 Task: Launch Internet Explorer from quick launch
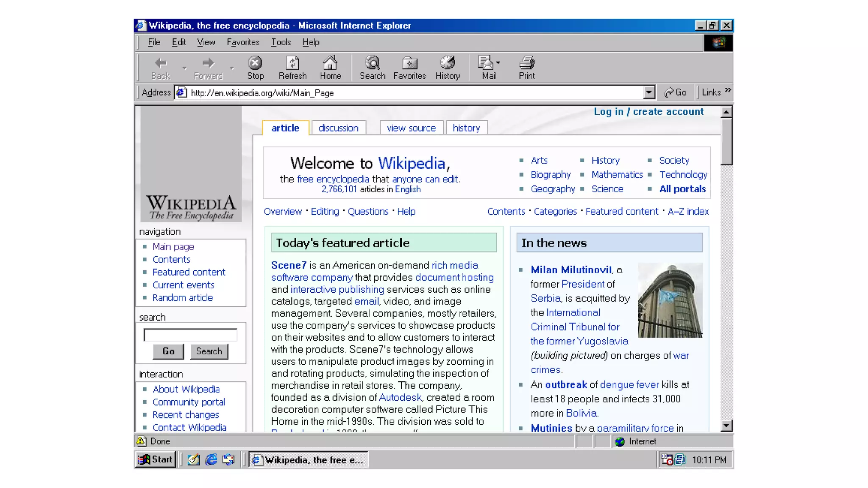(211, 460)
